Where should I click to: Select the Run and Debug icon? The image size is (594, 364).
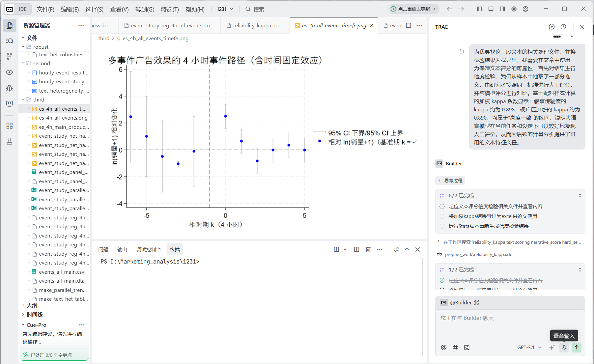(x=10, y=88)
